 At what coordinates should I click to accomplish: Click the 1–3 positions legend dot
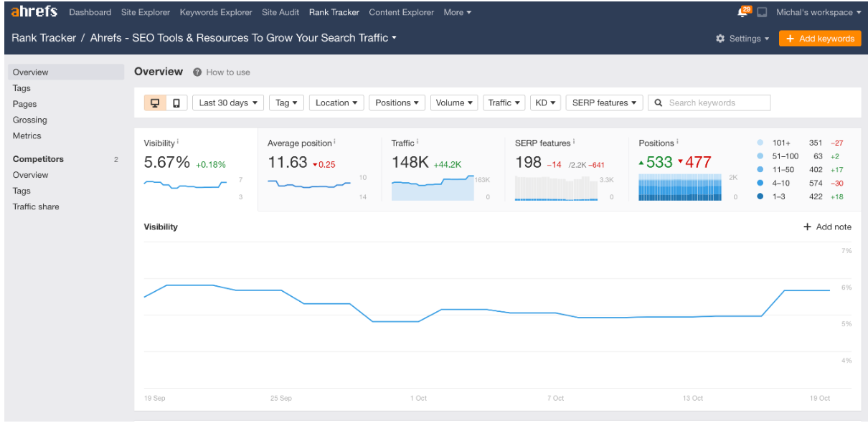pos(760,196)
